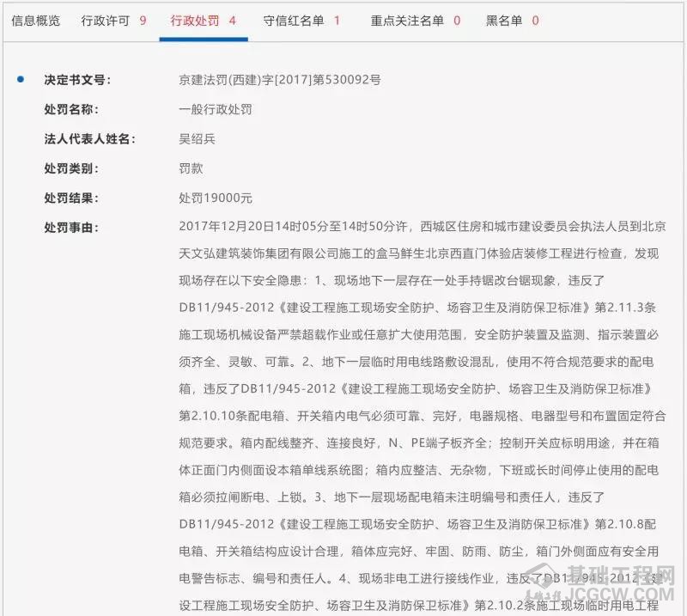Select the 行政处罚 tab

pyautogui.click(x=204, y=21)
